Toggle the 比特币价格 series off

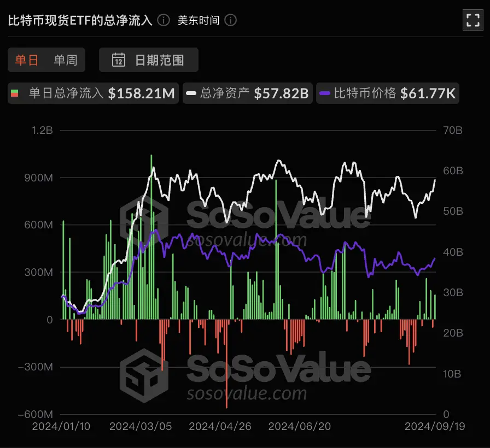(x=388, y=93)
